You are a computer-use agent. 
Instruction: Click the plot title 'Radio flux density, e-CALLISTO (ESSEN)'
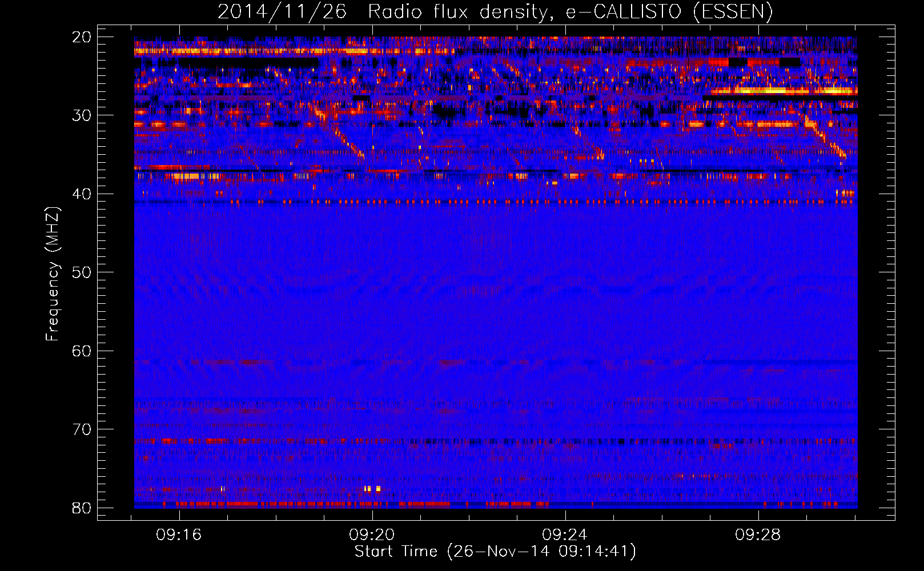point(570,11)
